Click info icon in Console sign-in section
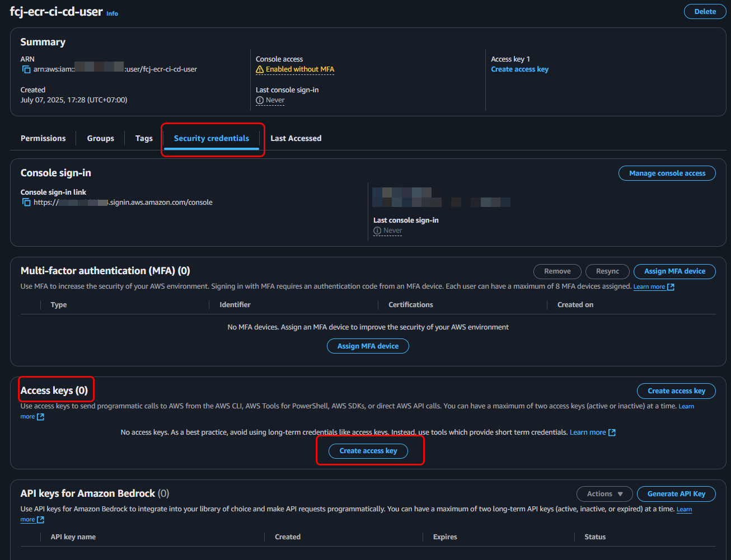This screenshot has height=560, width=731. click(377, 230)
